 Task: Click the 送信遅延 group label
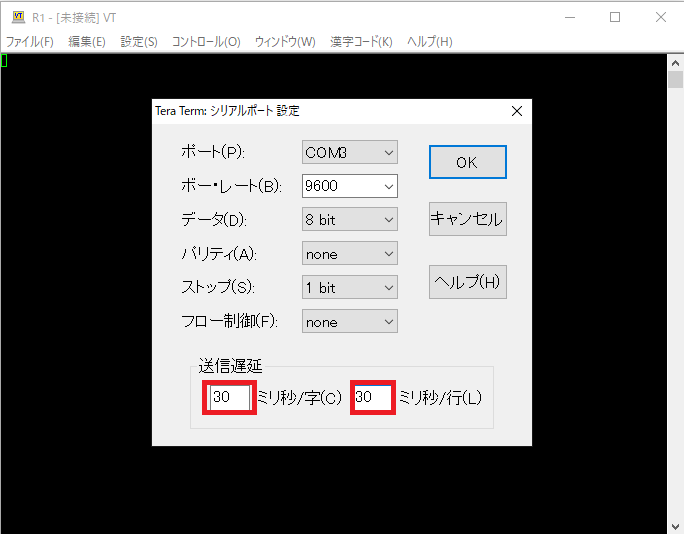click(230, 366)
